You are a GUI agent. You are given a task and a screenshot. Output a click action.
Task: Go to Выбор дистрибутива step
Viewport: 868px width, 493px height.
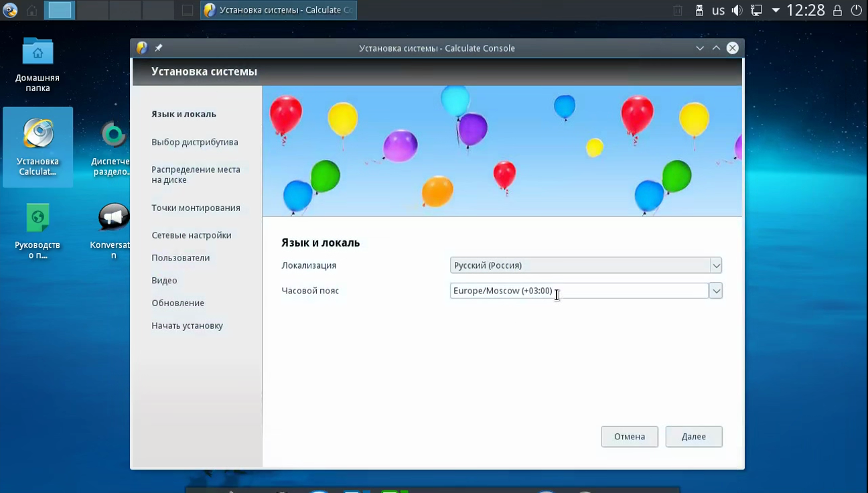pyautogui.click(x=194, y=142)
